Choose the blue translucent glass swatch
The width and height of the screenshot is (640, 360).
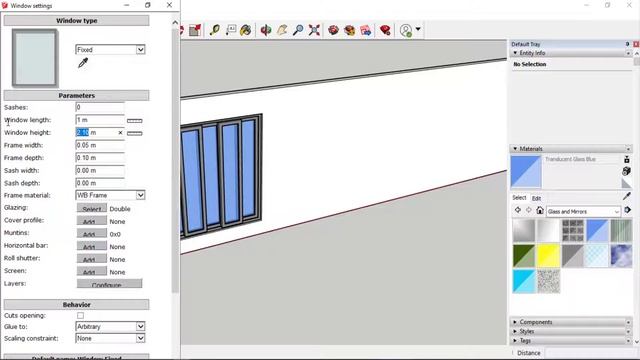(597, 231)
